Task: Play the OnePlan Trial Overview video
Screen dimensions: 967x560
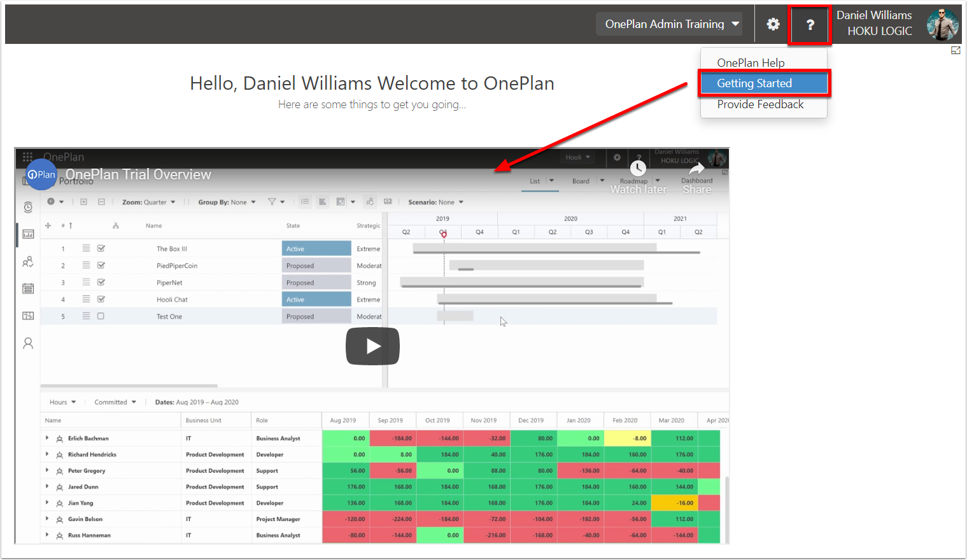Action: [372, 346]
